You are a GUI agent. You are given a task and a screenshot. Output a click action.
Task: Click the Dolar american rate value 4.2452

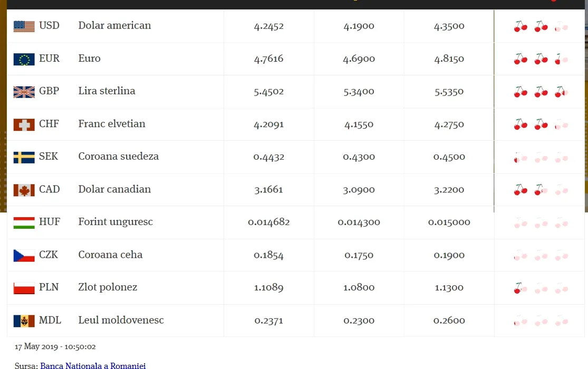pos(268,26)
